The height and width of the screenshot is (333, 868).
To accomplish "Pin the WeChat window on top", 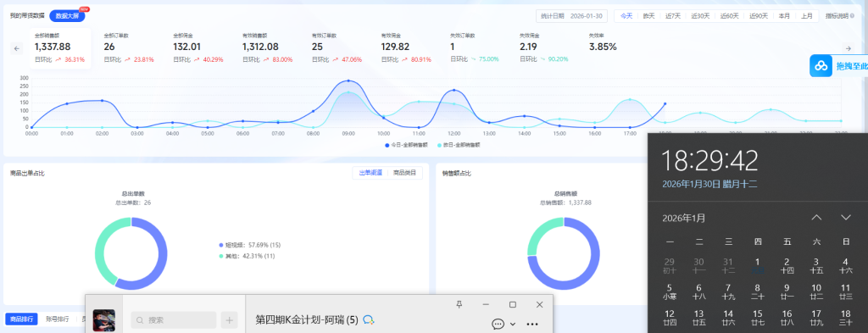I will (x=459, y=305).
